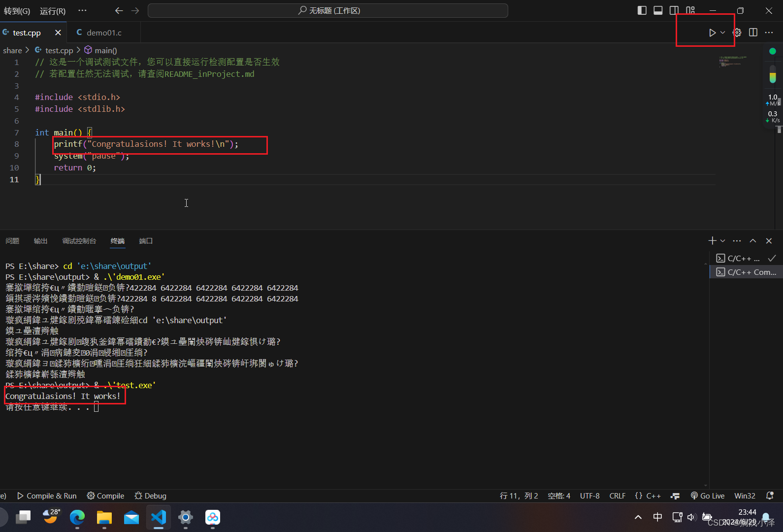Click the remote/port forwarding status icon
The image size is (783, 532).
pyautogui.click(x=675, y=496)
